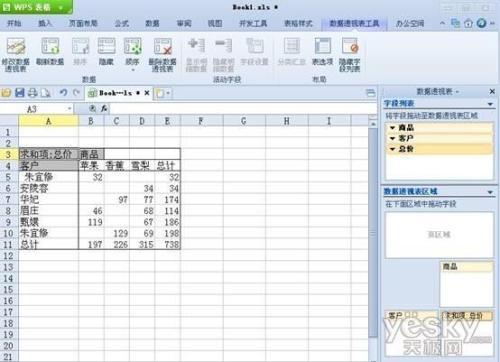Click the 字段设置 field settings icon

pos(254,46)
